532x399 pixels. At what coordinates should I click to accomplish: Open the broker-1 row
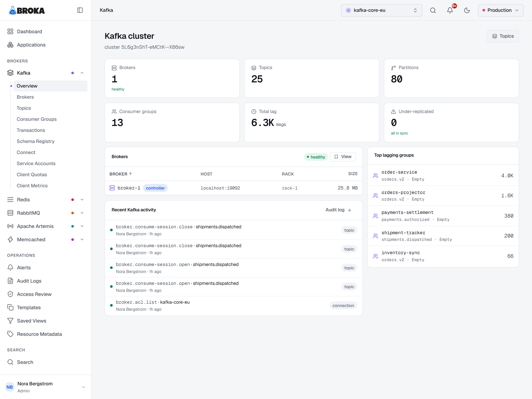233,188
